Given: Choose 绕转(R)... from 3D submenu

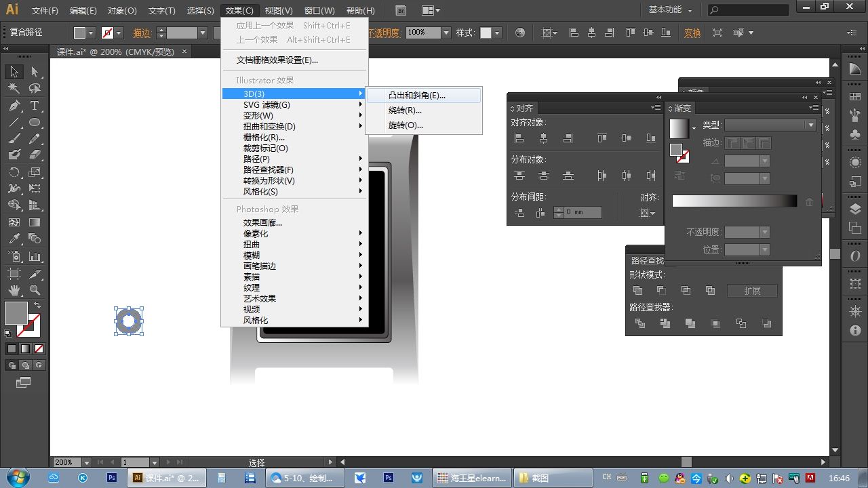Looking at the screenshot, I should pyautogui.click(x=423, y=110).
